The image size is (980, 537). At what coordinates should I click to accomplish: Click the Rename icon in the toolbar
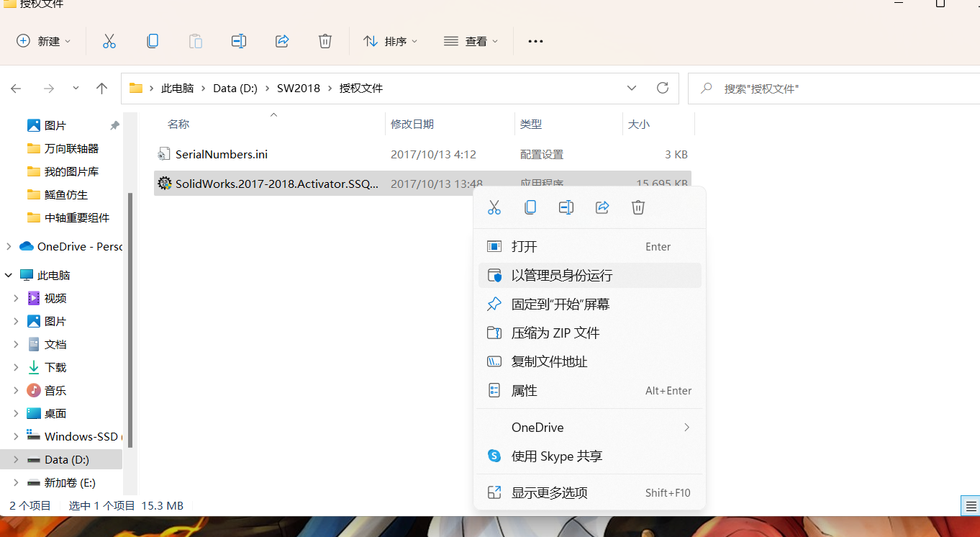pyautogui.click(x=239, y=41)
